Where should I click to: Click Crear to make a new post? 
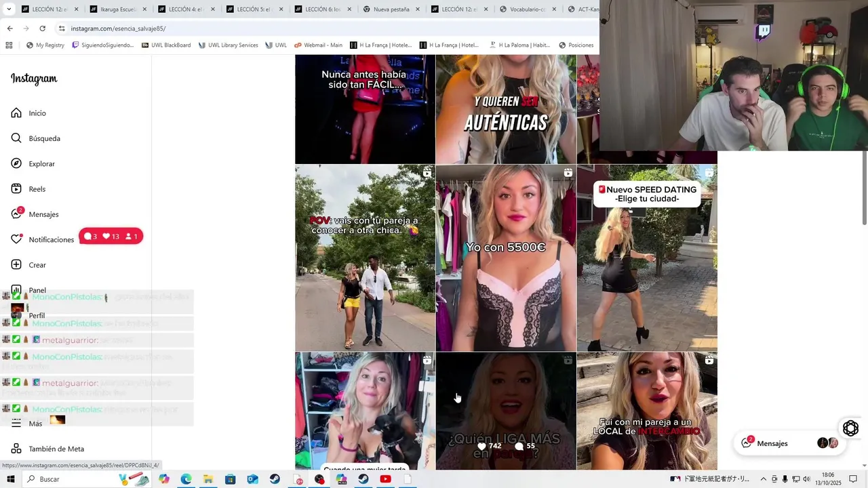(x=28, y=265)
